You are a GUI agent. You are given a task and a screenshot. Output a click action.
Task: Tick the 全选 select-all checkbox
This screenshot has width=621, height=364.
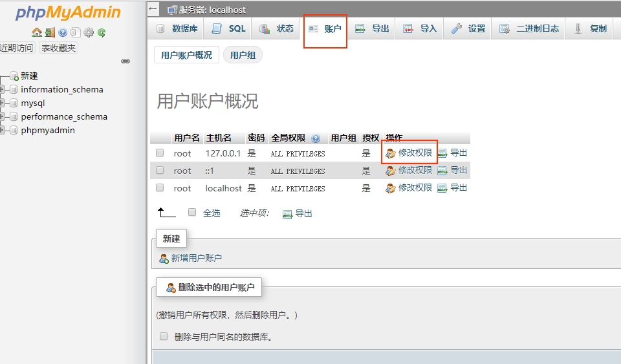pyautogui.click(x=192, y=212)
